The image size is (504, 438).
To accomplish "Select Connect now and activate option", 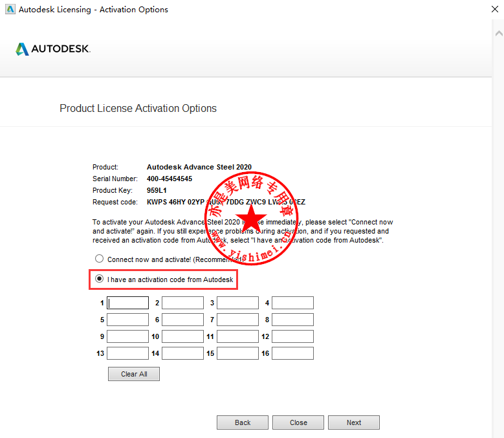I will 100,259.
